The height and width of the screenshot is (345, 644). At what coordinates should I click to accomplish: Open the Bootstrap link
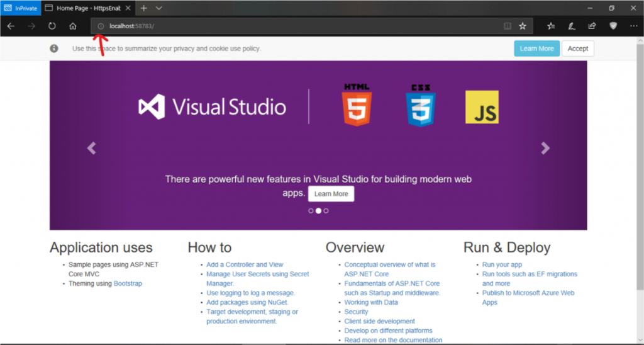coord(128,283)
